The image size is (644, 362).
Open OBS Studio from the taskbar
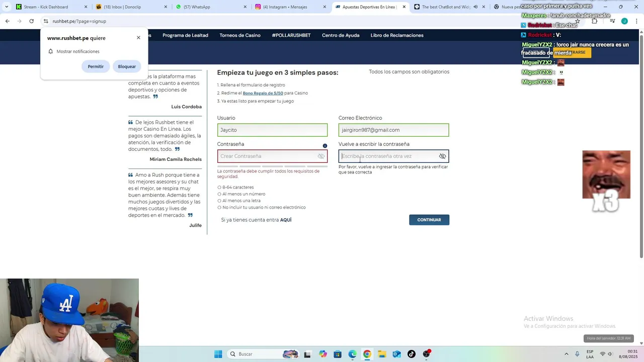point(427,354)
